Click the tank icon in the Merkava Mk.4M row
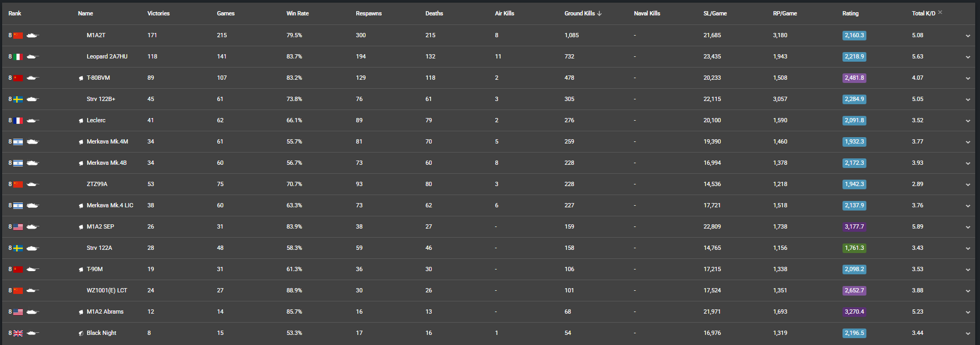 click(x=32, y=142)
